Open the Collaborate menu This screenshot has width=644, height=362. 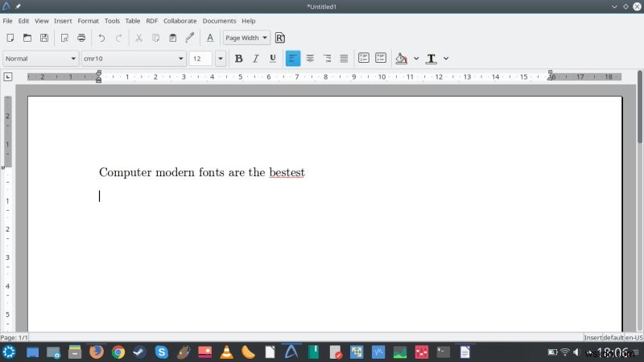pyautogui.click(x=180, y=20)
